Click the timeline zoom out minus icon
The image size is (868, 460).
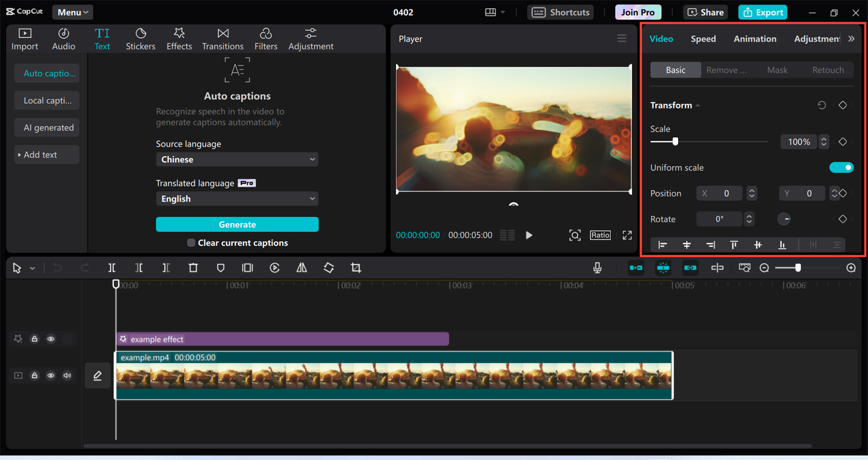coord(764,268)
